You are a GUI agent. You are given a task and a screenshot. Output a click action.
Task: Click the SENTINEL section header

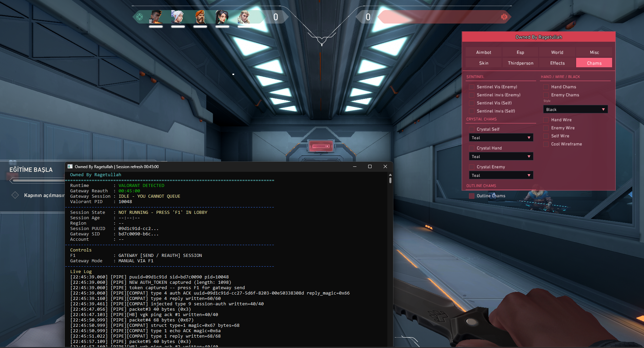[475, 77]
